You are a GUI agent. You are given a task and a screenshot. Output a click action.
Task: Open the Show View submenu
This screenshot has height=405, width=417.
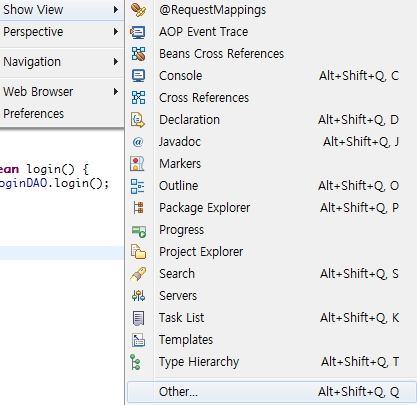tap(62, 10)
